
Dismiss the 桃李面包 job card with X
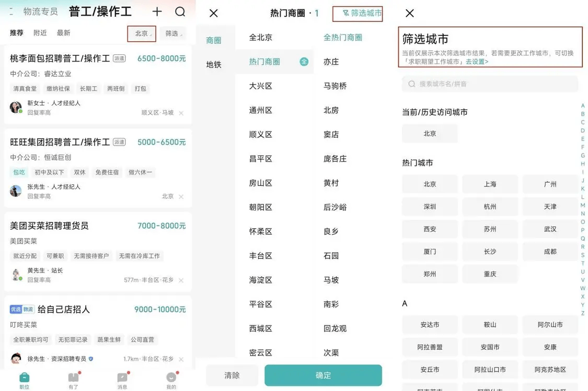coord(181,113)
